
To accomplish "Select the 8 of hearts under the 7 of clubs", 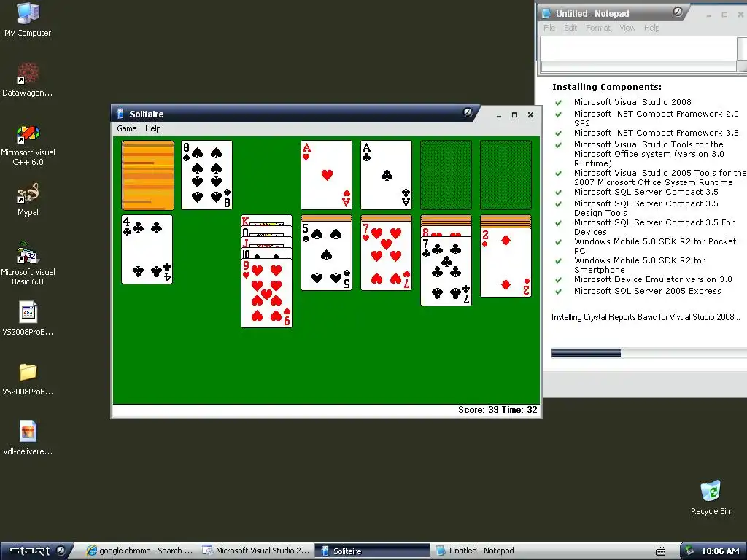I will coord(446,232).
